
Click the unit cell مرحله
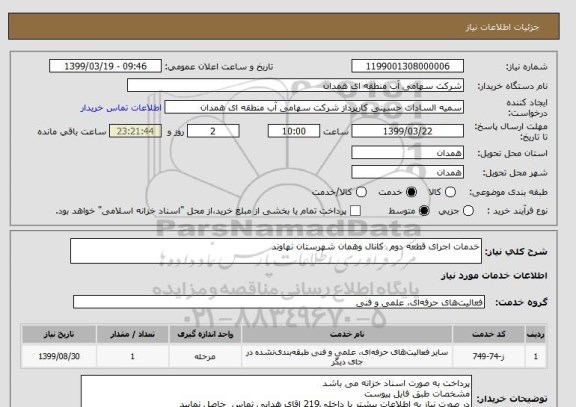pos(205,356)
